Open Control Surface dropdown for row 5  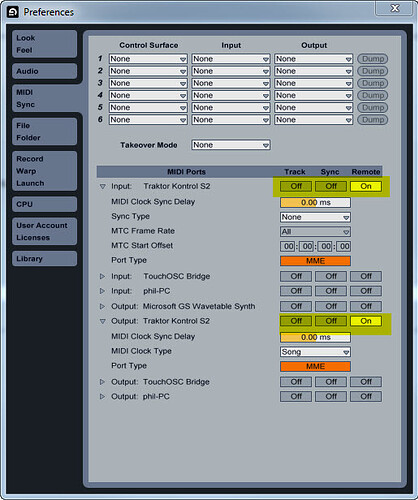coord(148,108)
